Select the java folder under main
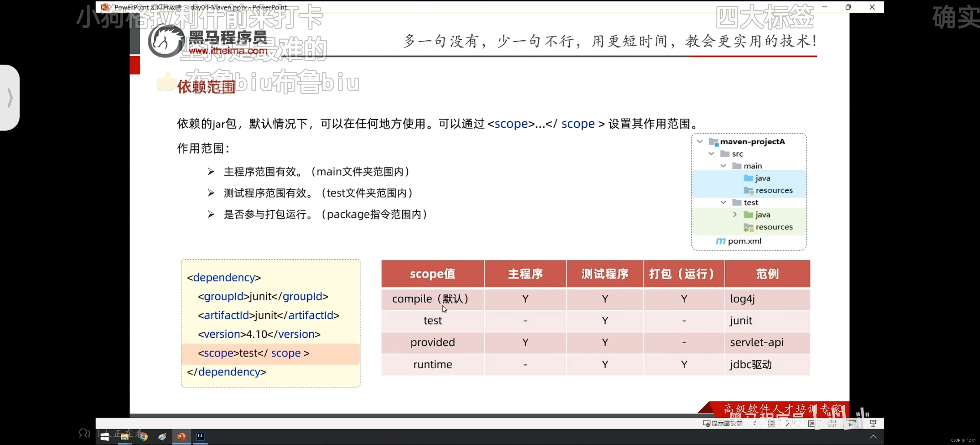Image resolution: width=980 pixels, height=445 pixels. (757, 178)
